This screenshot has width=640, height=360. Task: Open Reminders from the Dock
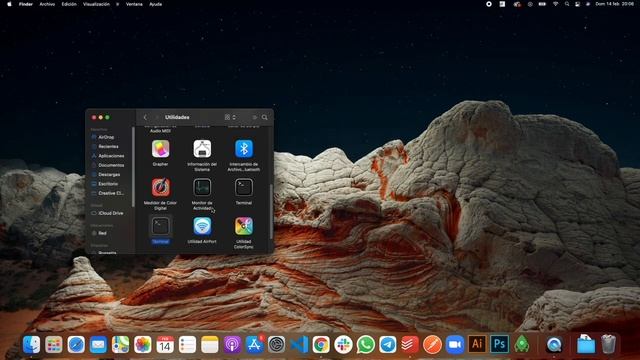[187, 344]
